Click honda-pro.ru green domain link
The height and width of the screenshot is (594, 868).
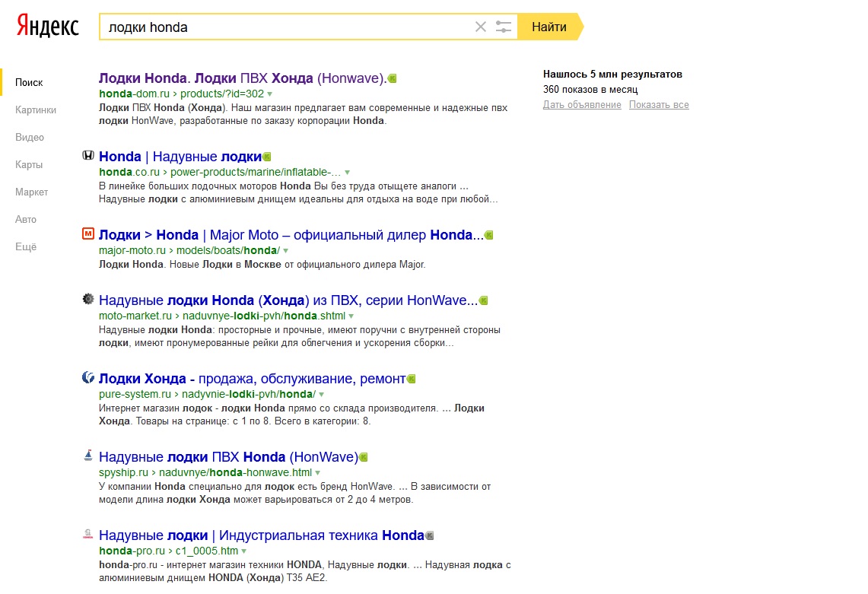pos(132,551)
